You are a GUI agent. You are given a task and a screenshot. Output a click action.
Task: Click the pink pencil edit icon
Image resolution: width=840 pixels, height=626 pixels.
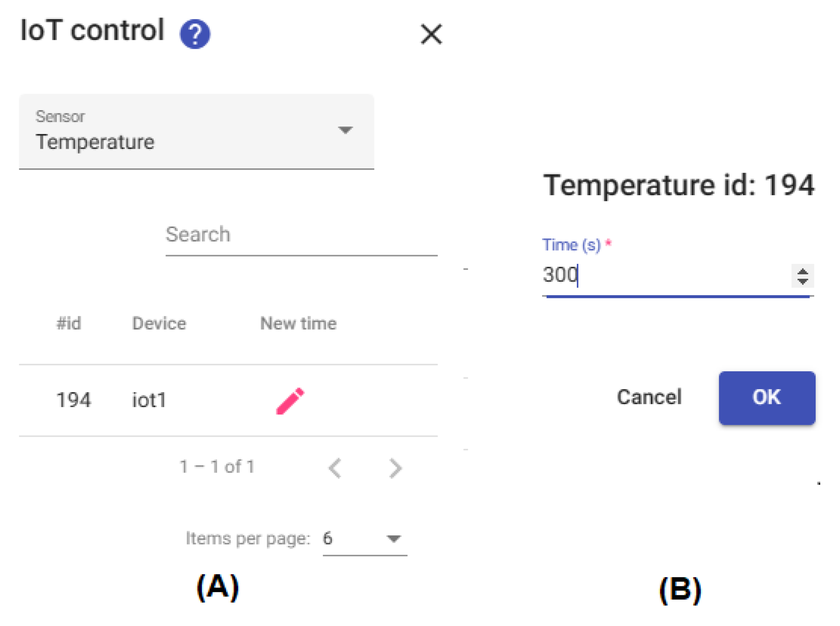(x=290, y=400)
